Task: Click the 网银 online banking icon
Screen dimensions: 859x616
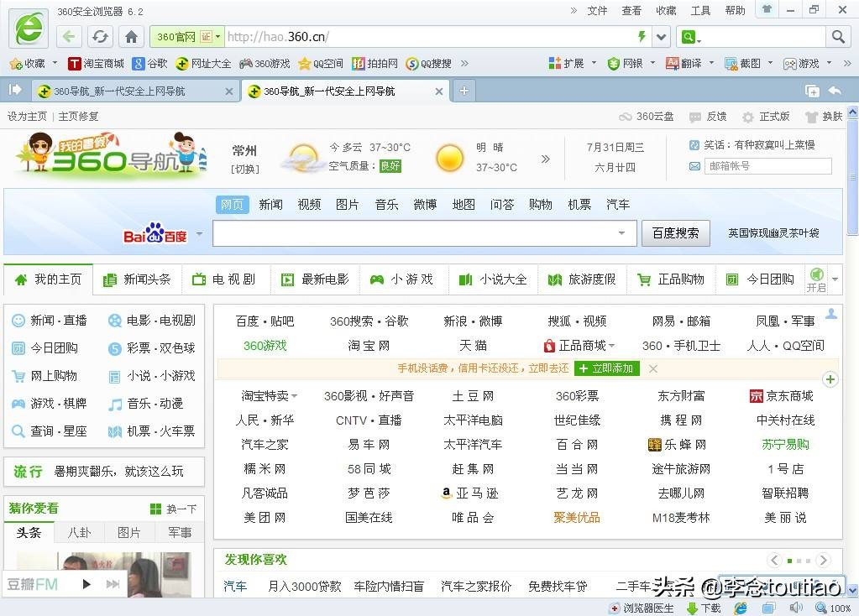Action: click(624, 63)
